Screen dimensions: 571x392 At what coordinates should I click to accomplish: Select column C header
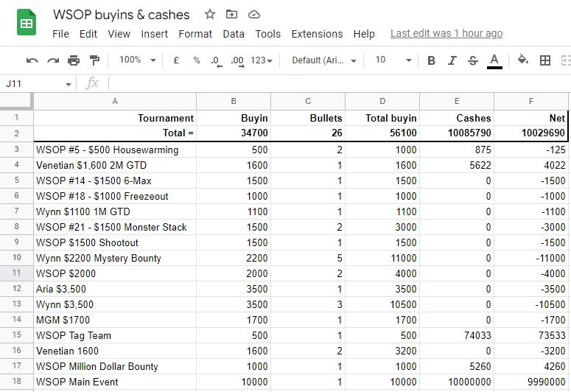click(x=308, y=101)
